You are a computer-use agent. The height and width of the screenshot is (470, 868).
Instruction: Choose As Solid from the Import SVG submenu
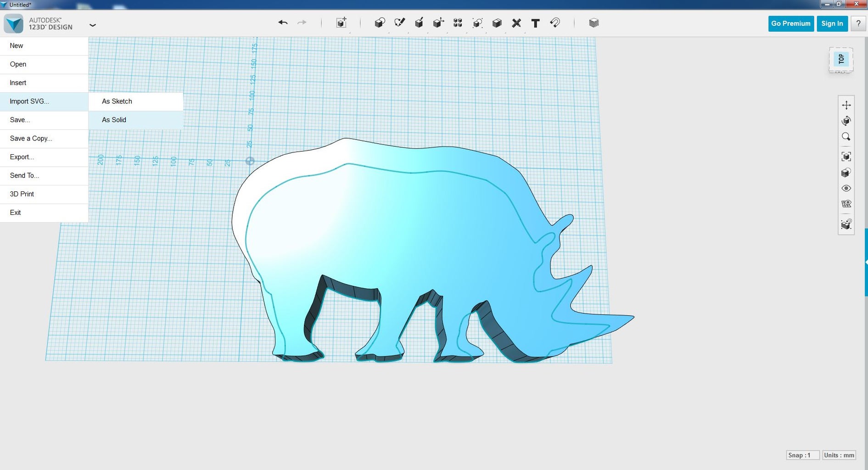point(113,120)
